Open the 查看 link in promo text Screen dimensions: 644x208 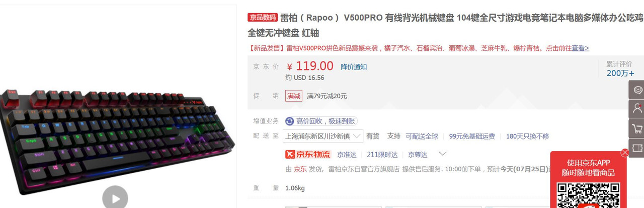click(x=580, y=48)
